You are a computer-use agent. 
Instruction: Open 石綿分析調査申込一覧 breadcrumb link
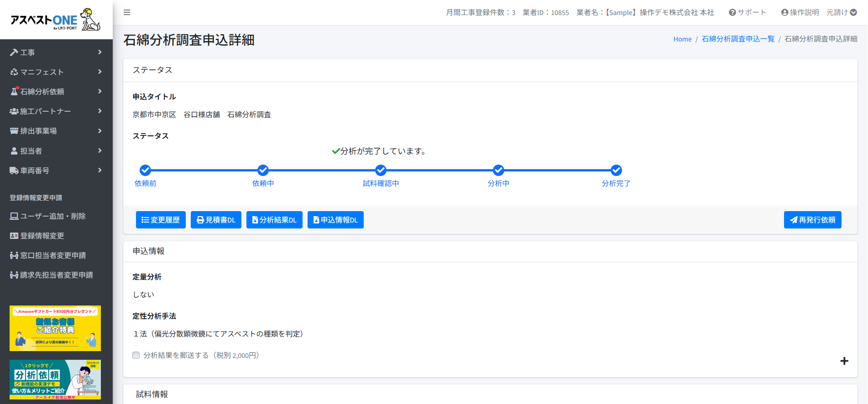click(x=738, y=39)
